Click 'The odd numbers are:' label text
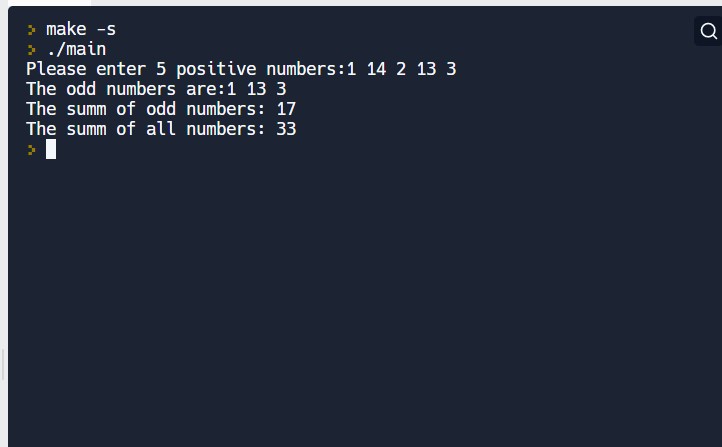 click(x=125, y=89)
